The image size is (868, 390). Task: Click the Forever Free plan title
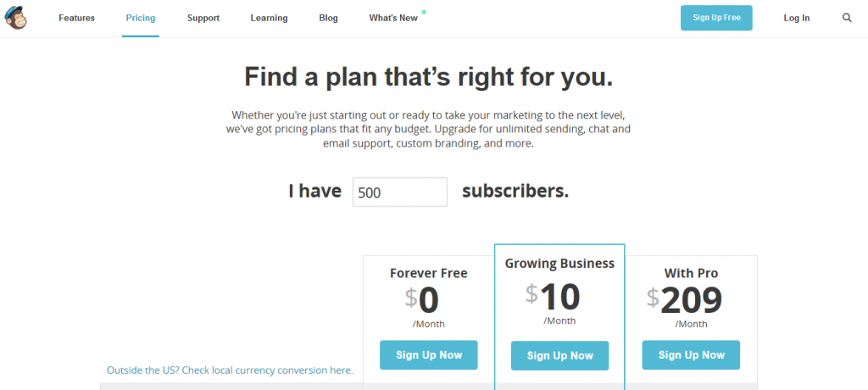pyautogui.click(x=428, y=273)
